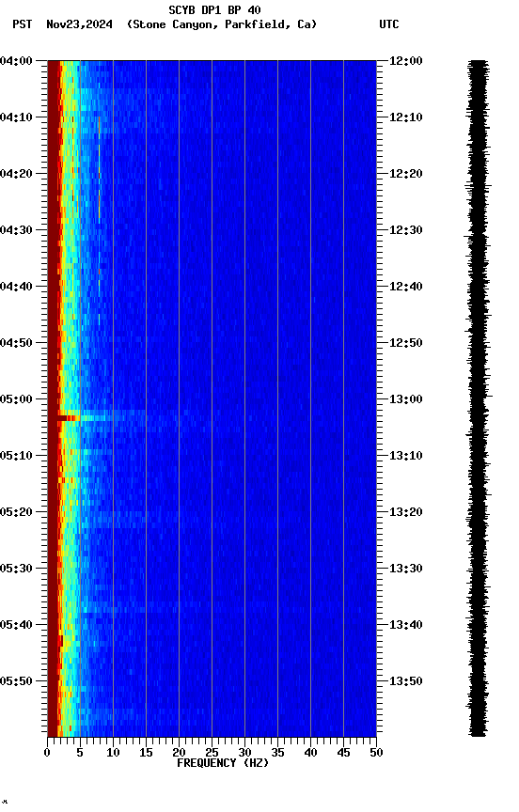Click the frequency axis tick label '5'
Viewport: 519px width, 812px height.
pos(80,753)
